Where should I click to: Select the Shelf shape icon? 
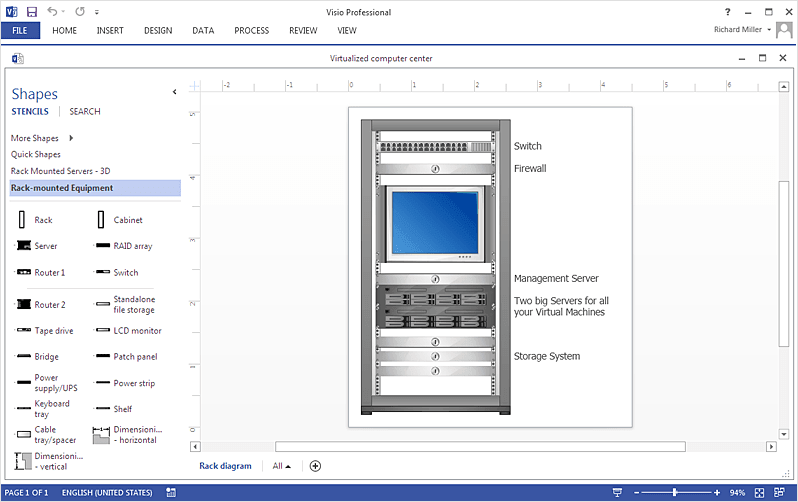(x=103, y=408)
